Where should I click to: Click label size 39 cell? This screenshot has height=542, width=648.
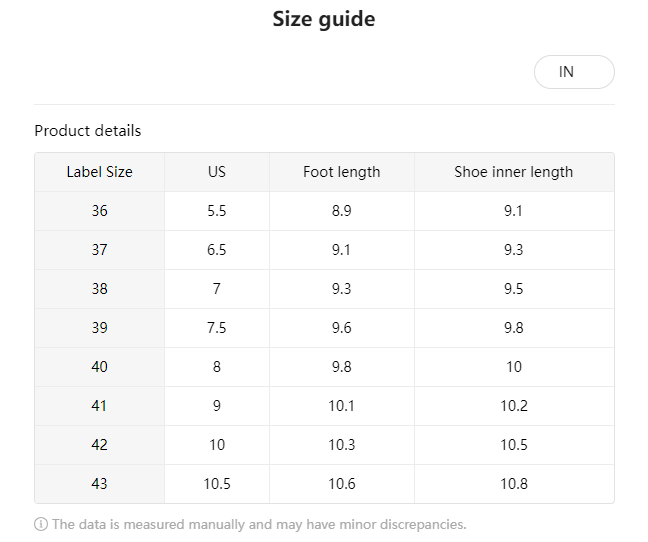click(x=99, y=328)
